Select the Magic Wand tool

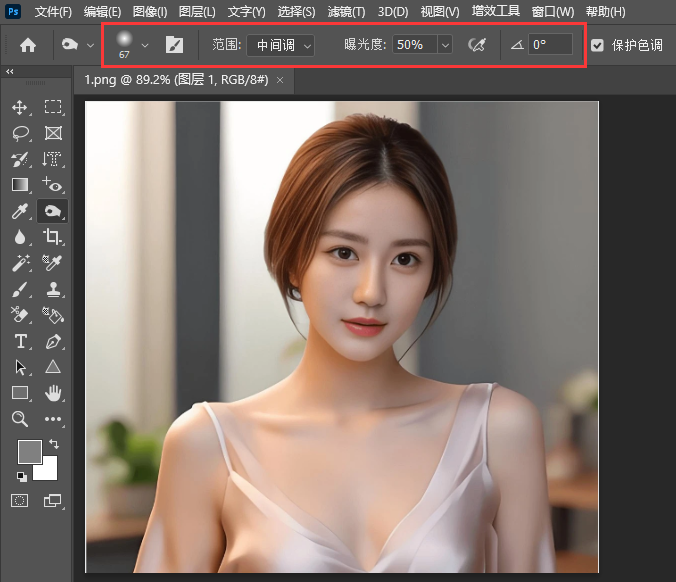coord(20,263)
